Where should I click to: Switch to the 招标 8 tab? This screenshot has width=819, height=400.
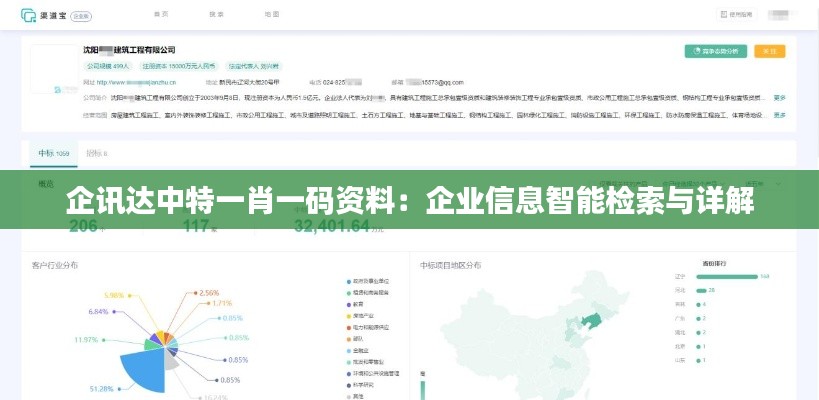pos(97,154)
